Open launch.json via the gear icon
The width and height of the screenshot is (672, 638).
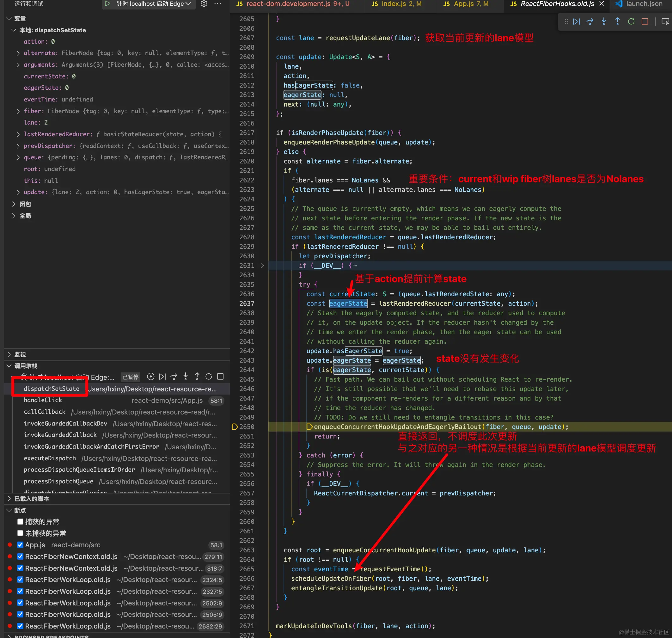click(x=204, y=4)
